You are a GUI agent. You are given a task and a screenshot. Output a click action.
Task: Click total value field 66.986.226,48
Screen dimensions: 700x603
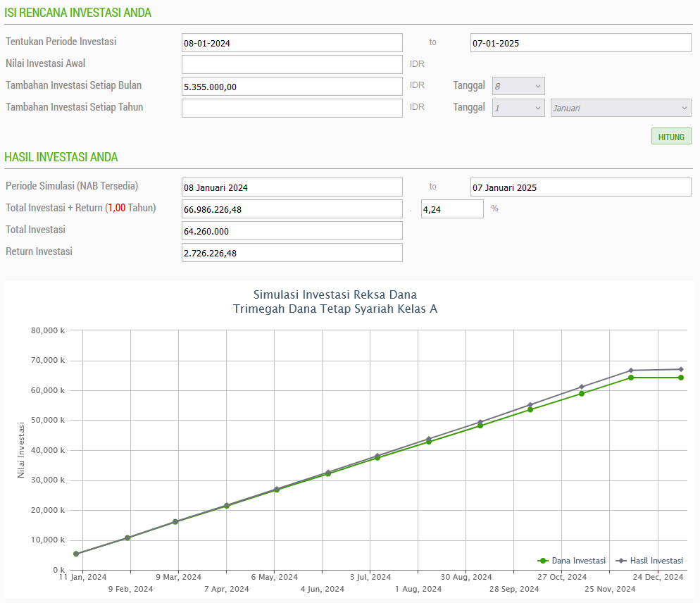[x=292, y=209]
